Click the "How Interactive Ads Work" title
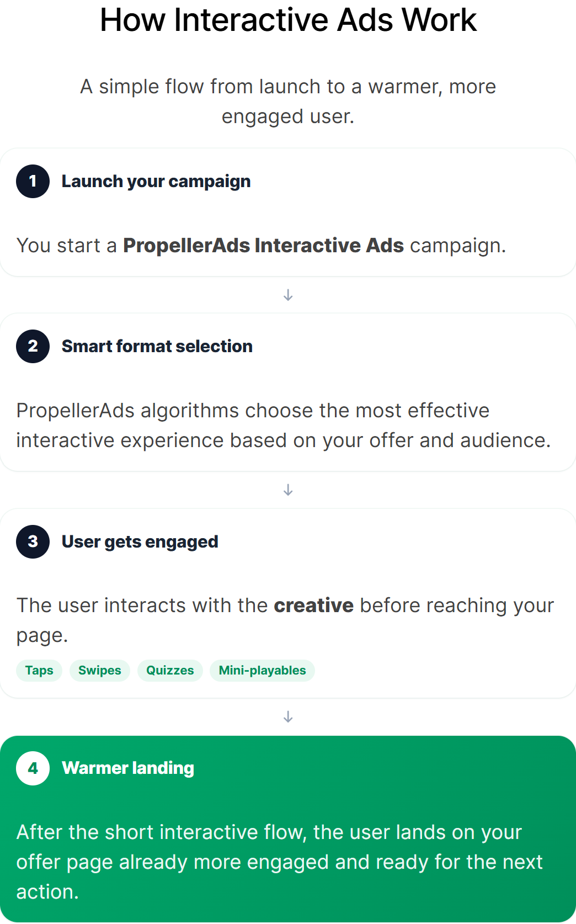 pos(288,20)
